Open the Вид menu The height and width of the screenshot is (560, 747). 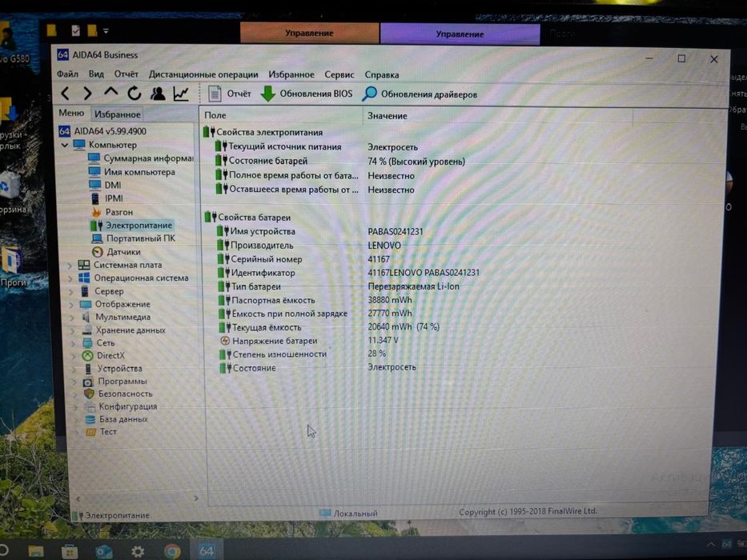pyautogui.click(x=96, y=74)
